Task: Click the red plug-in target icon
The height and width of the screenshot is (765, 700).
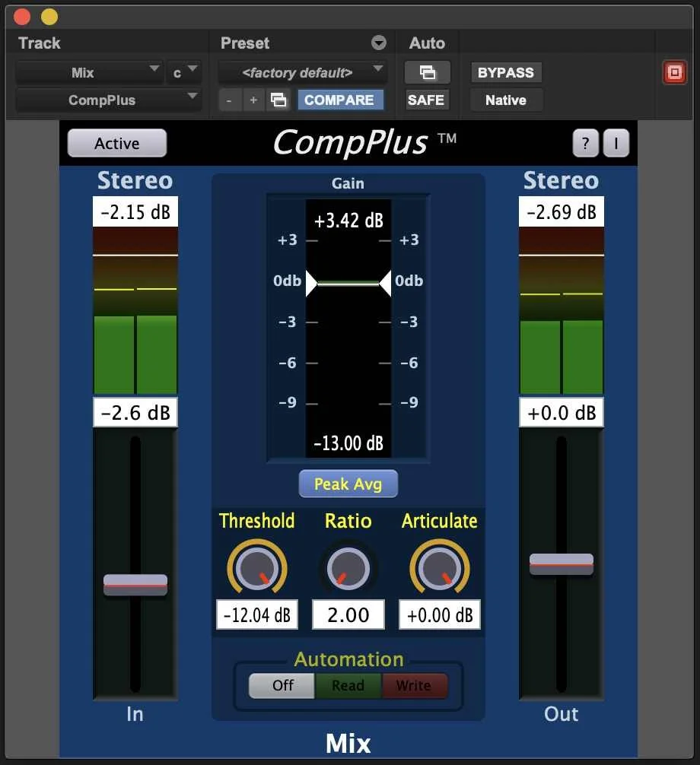Action: point(674,71)
